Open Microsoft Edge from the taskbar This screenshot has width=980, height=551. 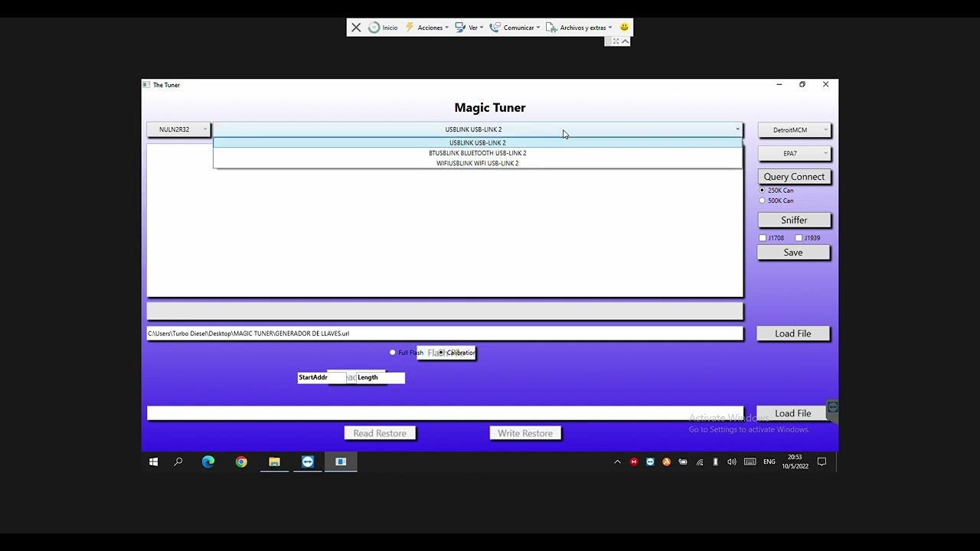point(208,461)
